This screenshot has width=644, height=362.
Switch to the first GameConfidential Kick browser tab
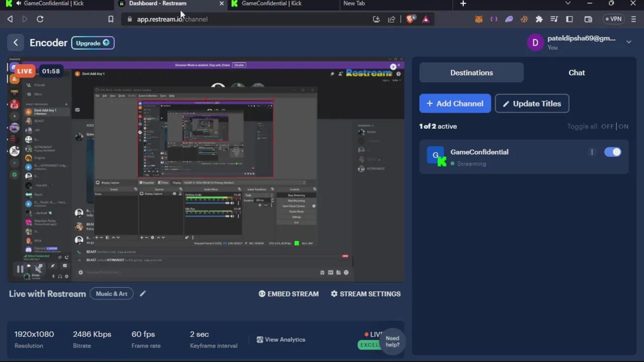tap(56, 4)
